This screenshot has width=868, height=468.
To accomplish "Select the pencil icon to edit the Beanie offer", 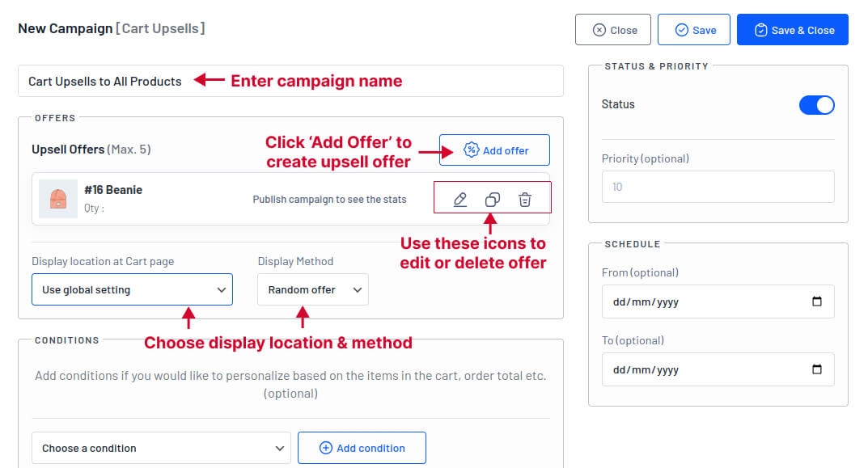I will pos(459,198).
